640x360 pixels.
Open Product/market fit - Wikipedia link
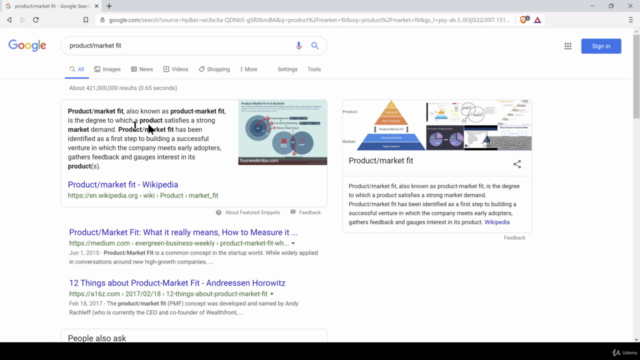(x=123, y=184)
